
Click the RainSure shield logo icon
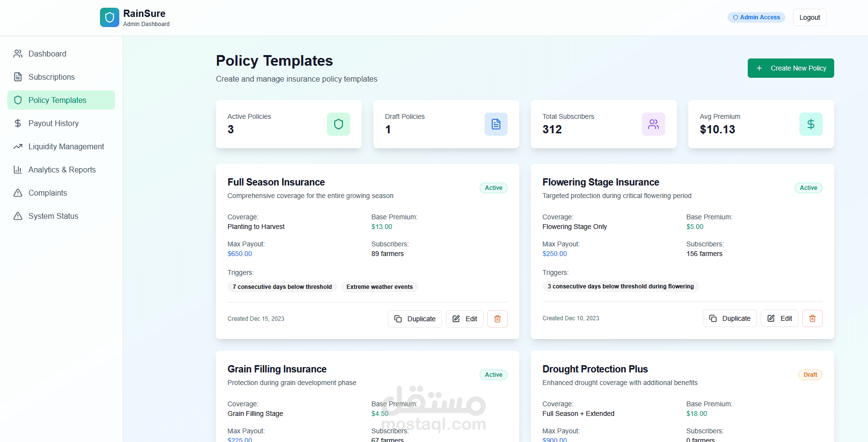(110, 17)
